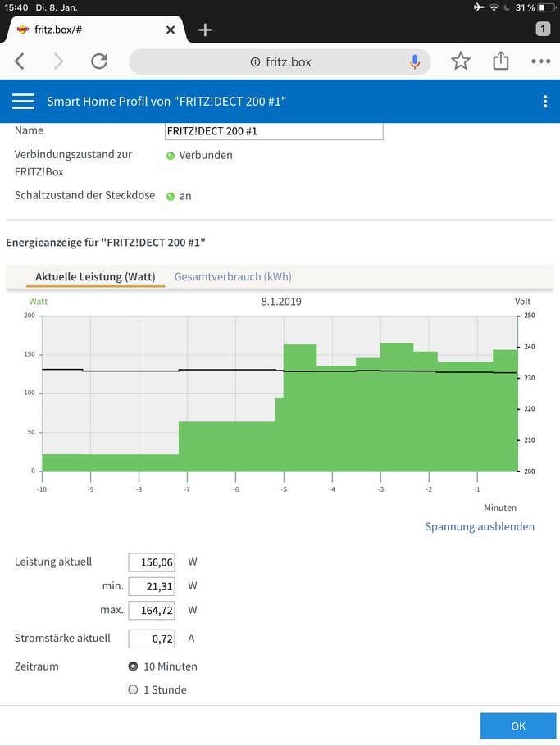Go back with browser back arrow

[20, 61]
